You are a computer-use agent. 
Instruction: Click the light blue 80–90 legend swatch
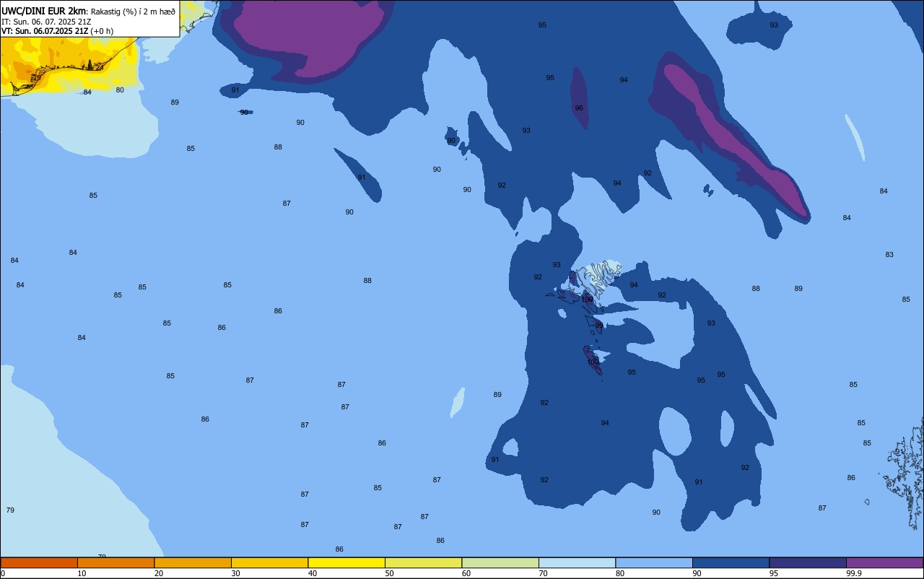(x=654, y=562)
